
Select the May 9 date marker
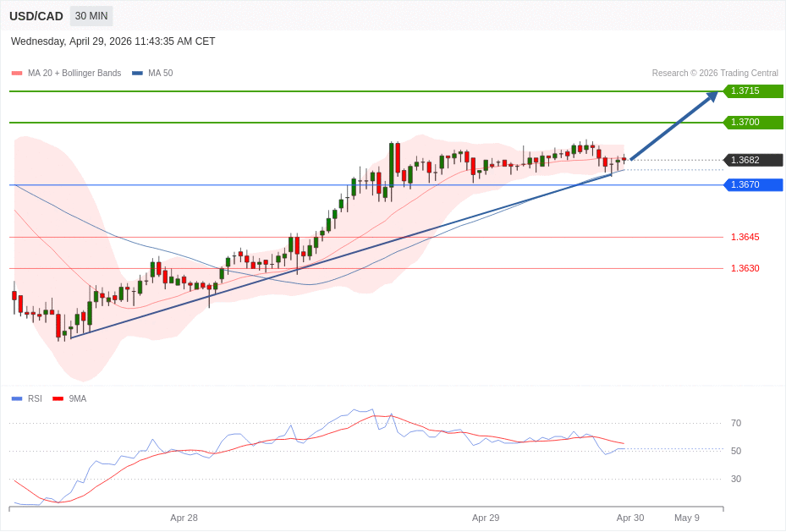[x=686, y=518]
